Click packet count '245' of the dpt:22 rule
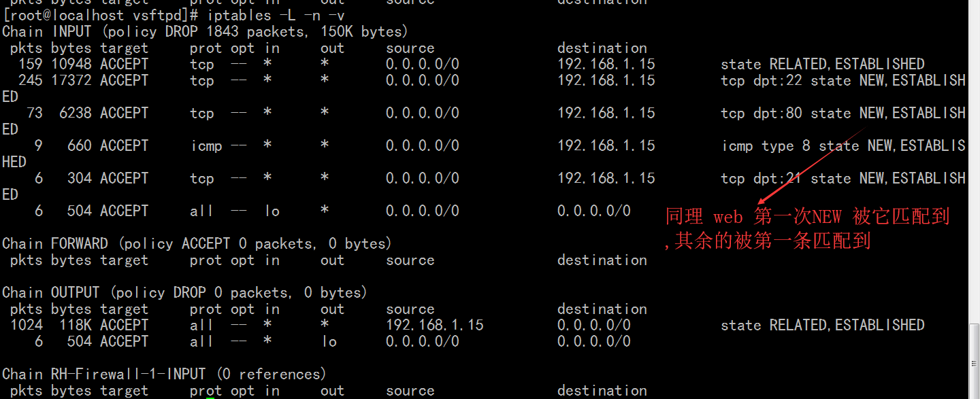This screenshot has width=980, height=399. [31, 80]
